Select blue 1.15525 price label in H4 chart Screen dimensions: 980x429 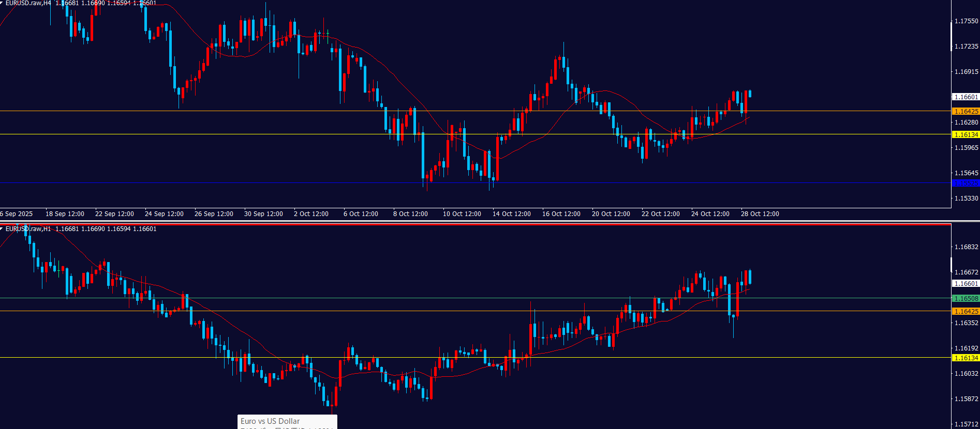pyautogui.click(x=966, y=183)
